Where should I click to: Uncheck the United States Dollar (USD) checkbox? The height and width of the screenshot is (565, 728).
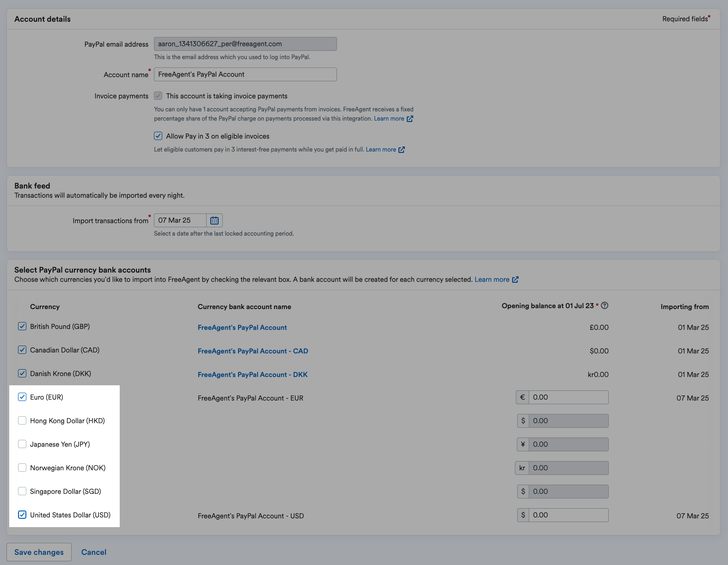coord(22,515)
